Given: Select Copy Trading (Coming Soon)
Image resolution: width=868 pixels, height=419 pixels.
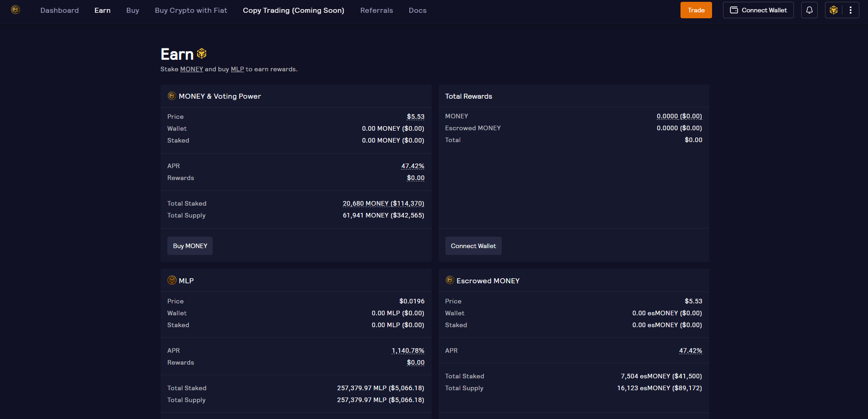Looking at the screenshot, I should click(293, 10).
